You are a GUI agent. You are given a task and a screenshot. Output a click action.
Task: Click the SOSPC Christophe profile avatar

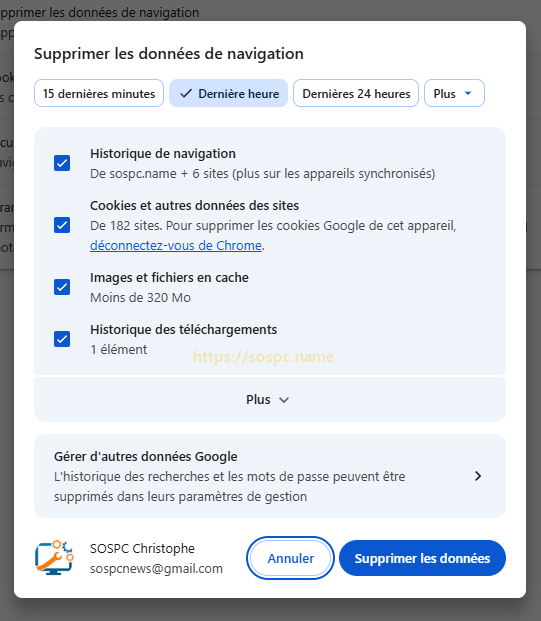(54, 558)
